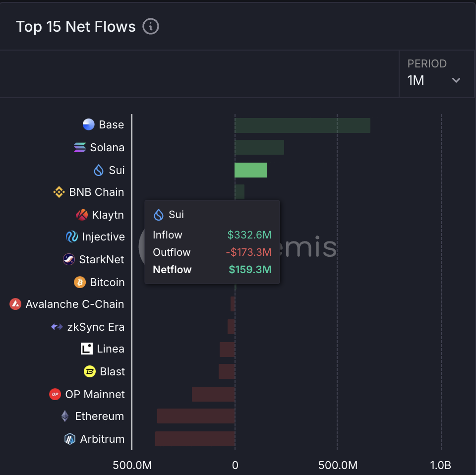Click the Bitcoin logo icon

[x=80, y=282]
